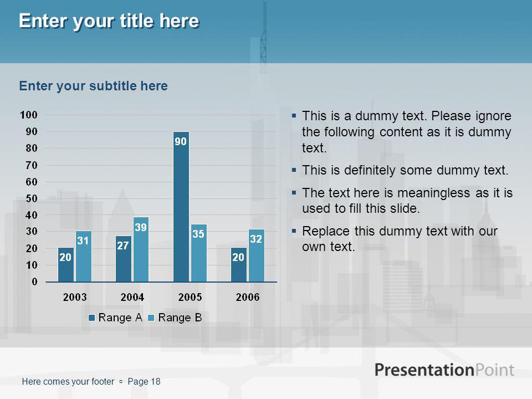Click the first bullet text about dummy text
Viewport: 532px width, 399px height.
click(x=406, y=132)
